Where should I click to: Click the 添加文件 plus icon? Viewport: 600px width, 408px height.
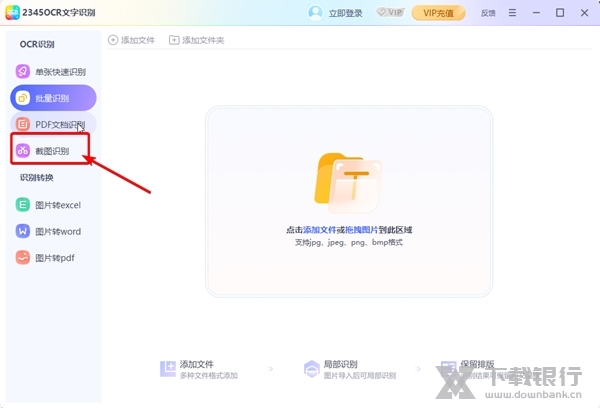pyautogui.click(x=113, y=40)
